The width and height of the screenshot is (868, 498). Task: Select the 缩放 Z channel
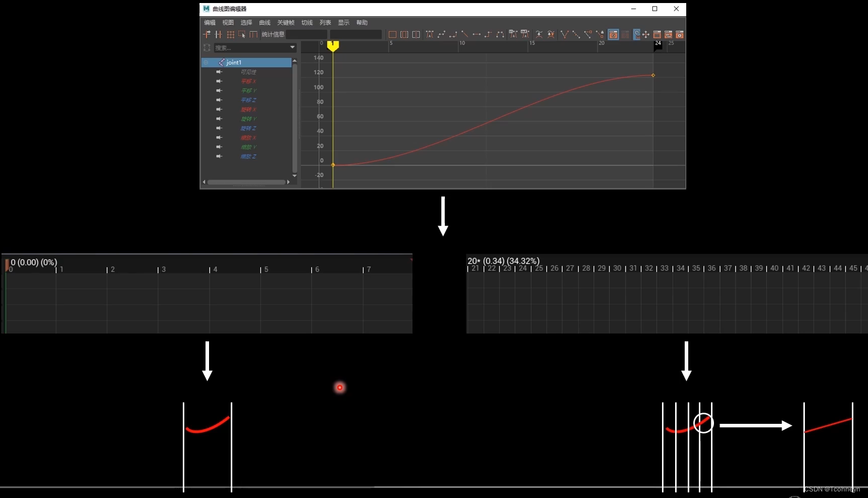click(x=248, y=156)
